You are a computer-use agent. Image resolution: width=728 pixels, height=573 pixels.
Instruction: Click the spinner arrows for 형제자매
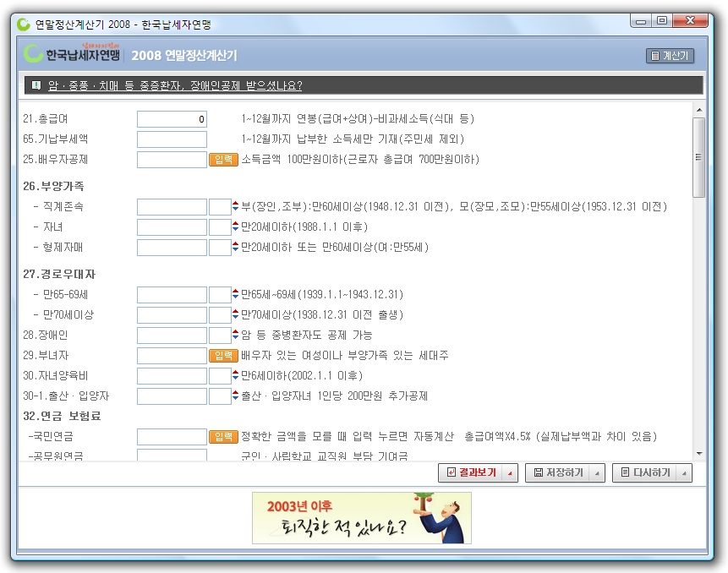pos(235,248)
